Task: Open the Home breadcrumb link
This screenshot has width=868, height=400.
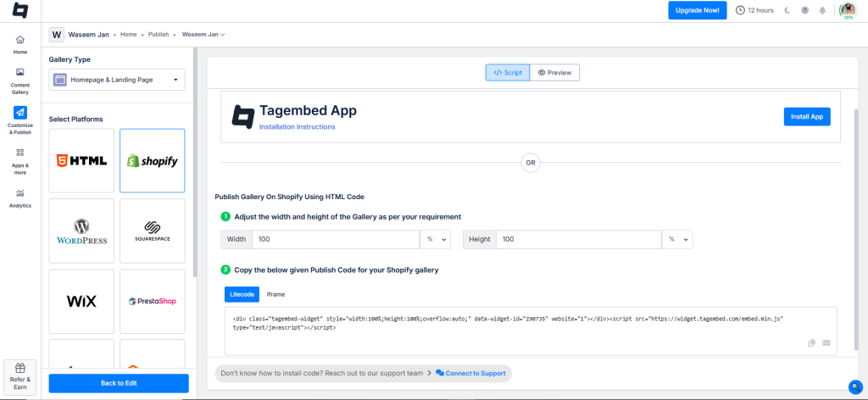Action: coord(129,34)
